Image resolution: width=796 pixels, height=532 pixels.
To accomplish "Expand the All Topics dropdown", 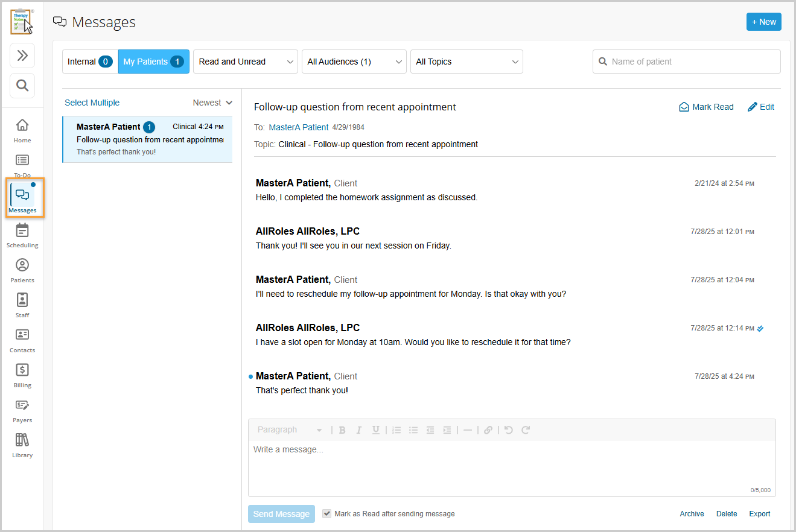I will [x=466, y=61].
